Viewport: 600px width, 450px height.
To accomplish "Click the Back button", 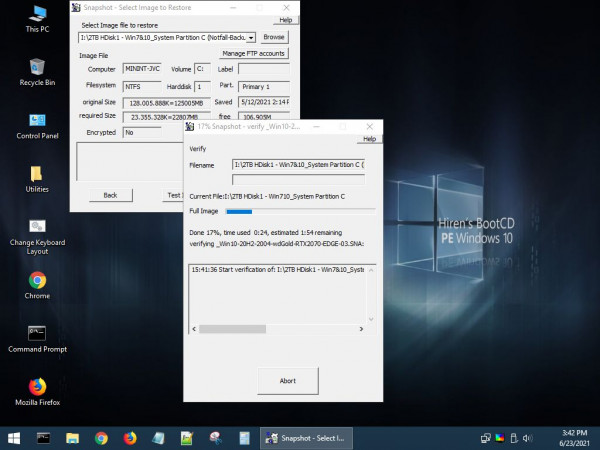I will [x=111, y=195].
